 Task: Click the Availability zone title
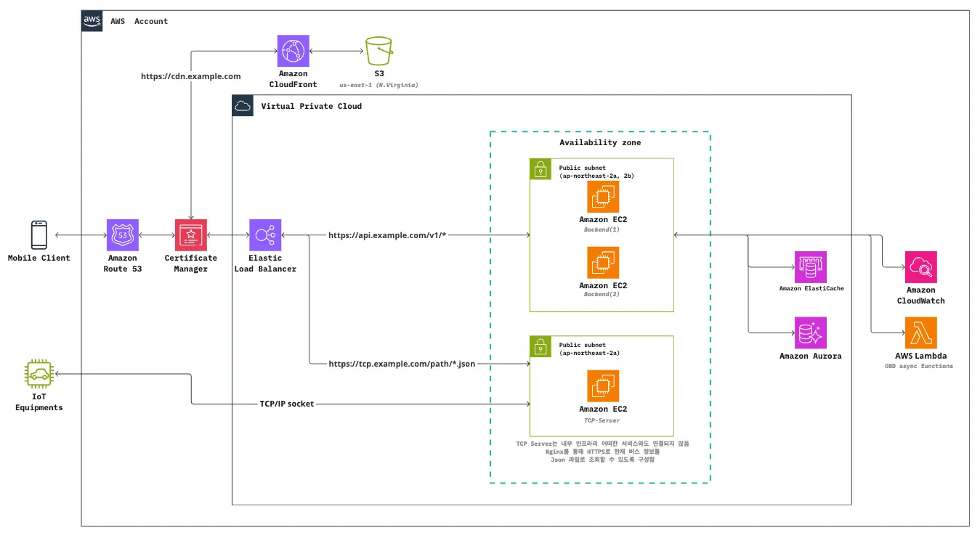(x=600, y=142)
